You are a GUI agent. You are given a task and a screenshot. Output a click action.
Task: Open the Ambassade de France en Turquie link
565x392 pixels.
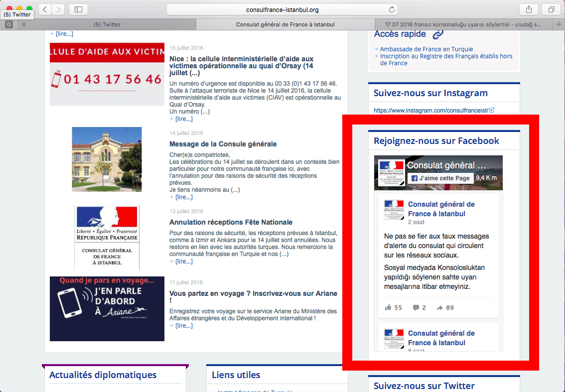point(426,49)
